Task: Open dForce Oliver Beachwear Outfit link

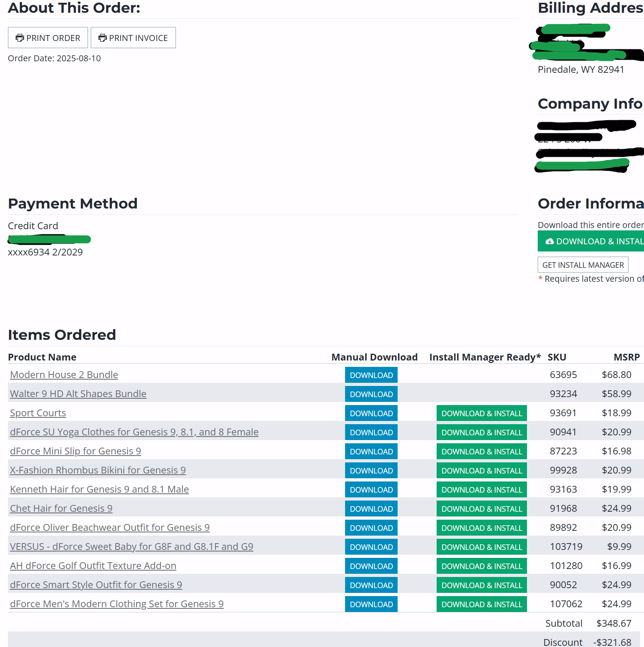Action: (x=110, y=528)
